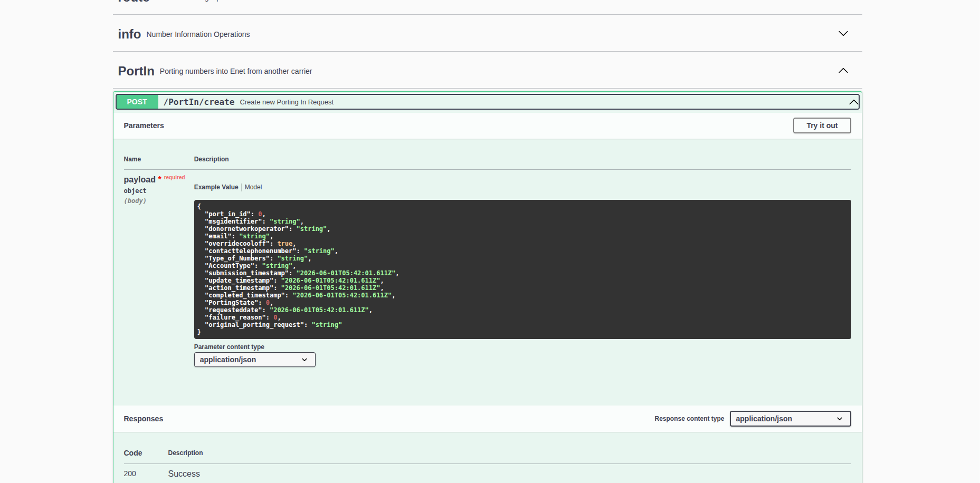Click the Parameters section heading

[x=144, y=125]
